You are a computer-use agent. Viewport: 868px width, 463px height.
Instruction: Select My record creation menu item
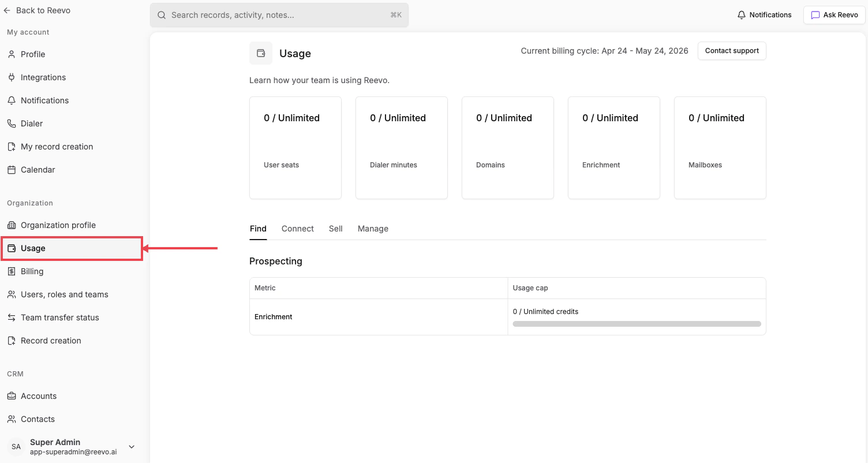pyautogui.click(x=72, y=147)
